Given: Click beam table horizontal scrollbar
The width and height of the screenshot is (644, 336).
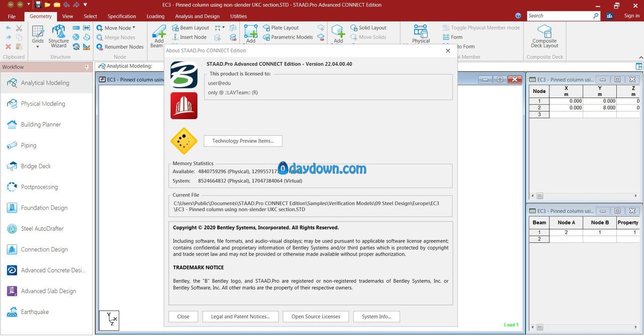Looking at the screenshot, I should coord(584,327).
